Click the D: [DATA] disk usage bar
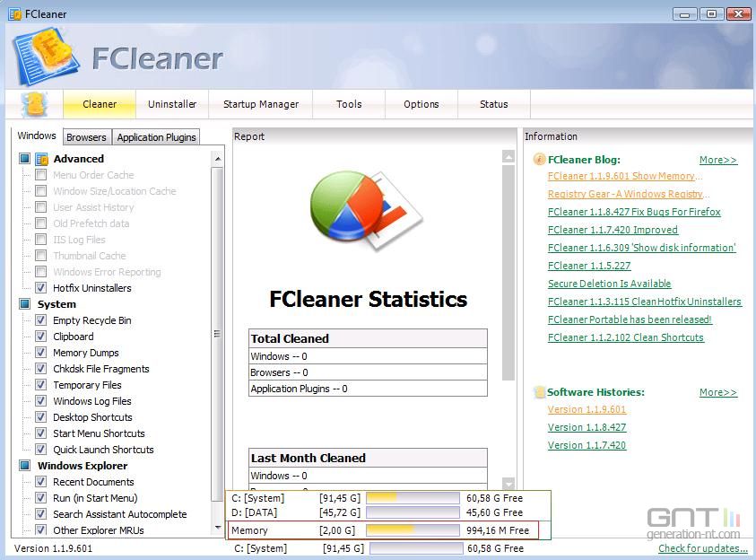The height and width of the screenshot is (560, 756). point(413,512)
